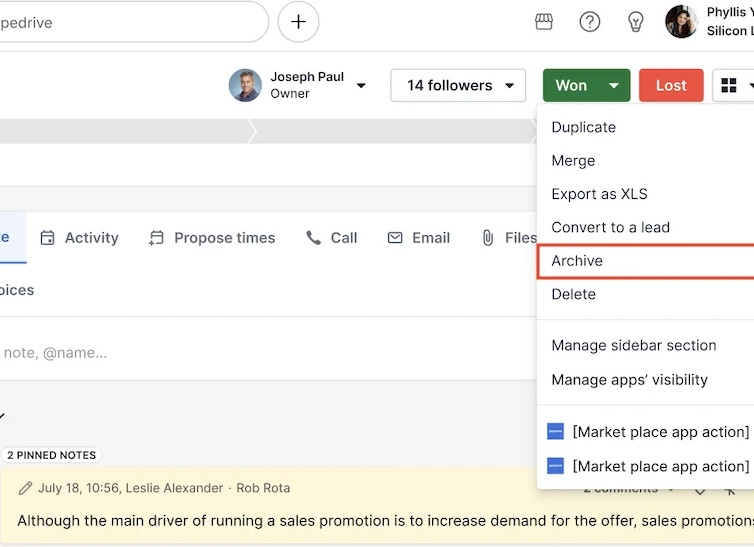Click the pencil edit icon on pinned note
The image size is (754, 547).
click(25, 488)
